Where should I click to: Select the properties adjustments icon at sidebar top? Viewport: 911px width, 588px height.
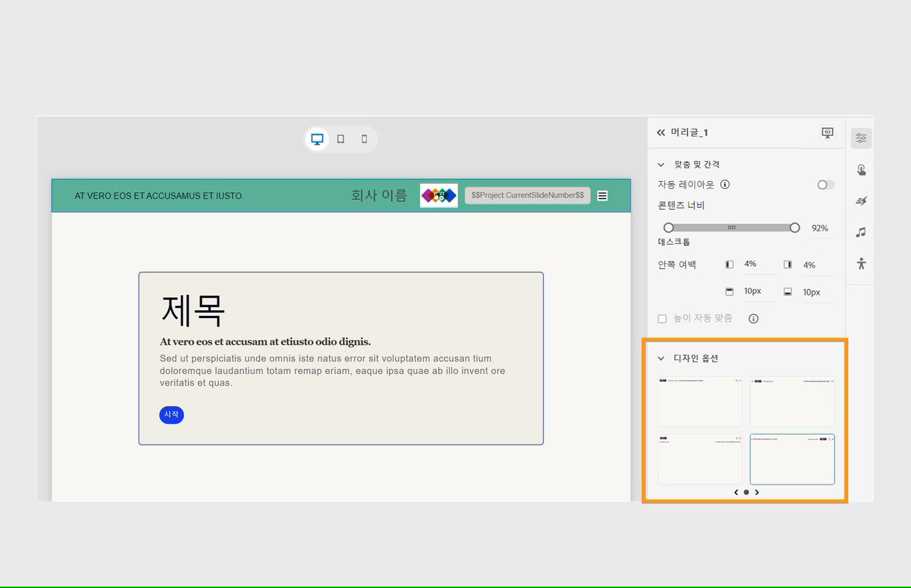click(861, 138)
